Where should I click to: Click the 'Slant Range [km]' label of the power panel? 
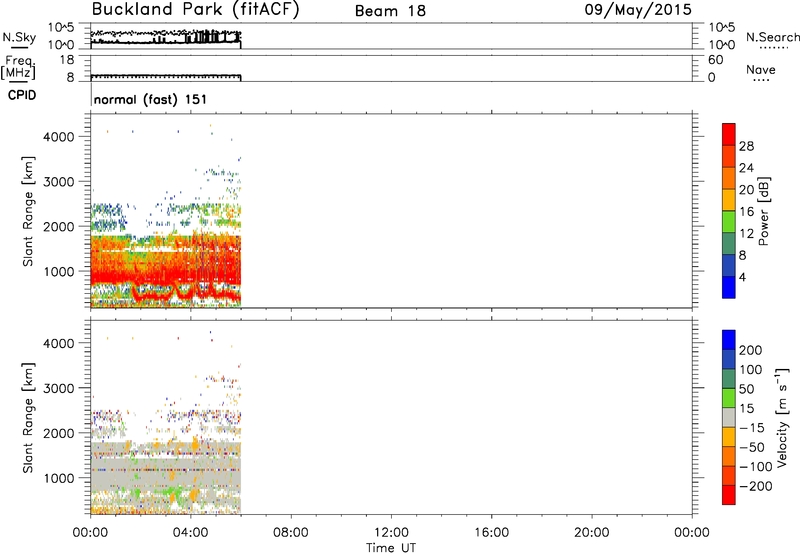pyautogui.click(x=28, y=211)
